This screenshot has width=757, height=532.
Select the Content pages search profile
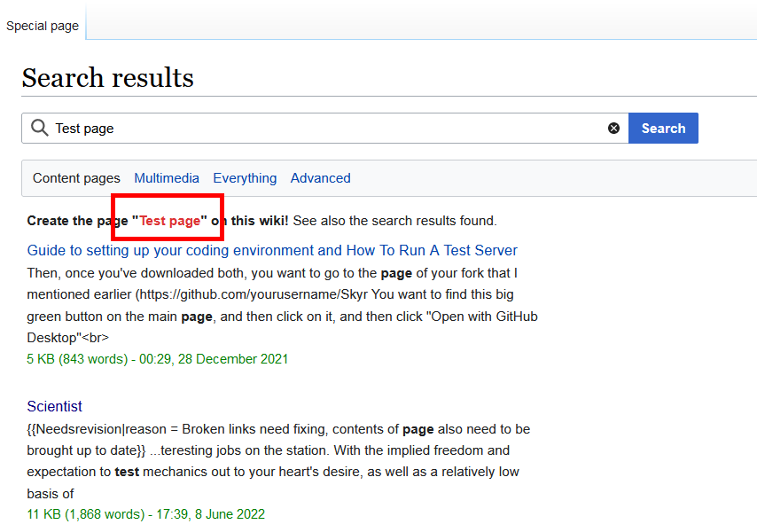click(x=76, y=178)
